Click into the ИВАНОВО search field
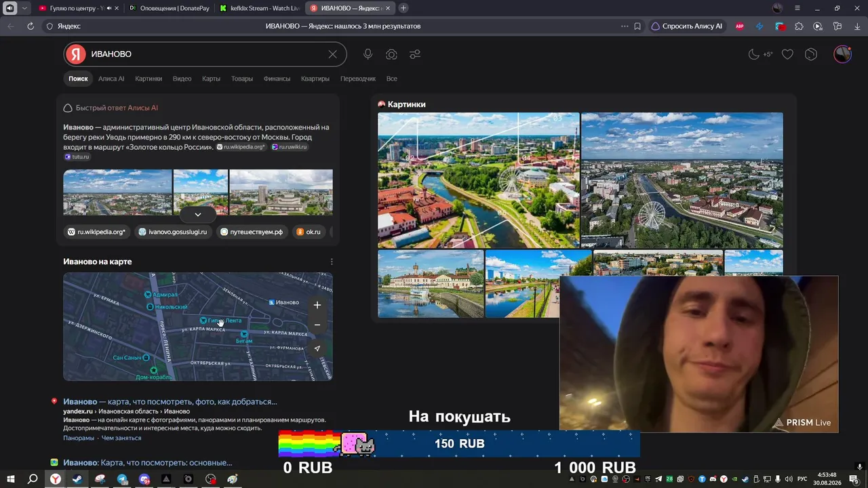 (x=205, y=54)
